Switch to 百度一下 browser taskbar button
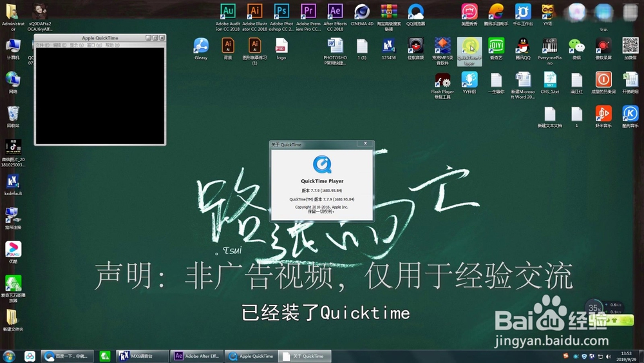 click(68, 356)
